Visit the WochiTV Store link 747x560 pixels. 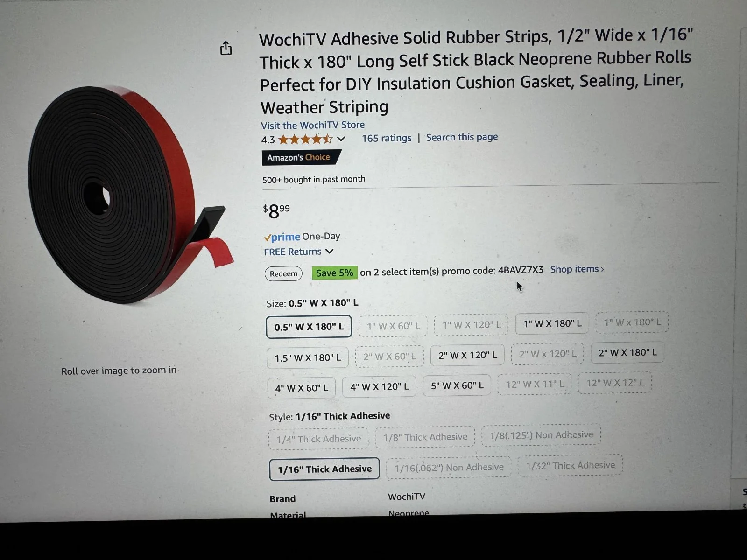[313, 126]
